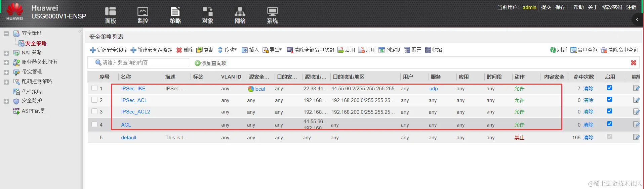Click 帮助 help in the header
The image size is (644, 189).
pyautogui.click(x=578, y=7)
